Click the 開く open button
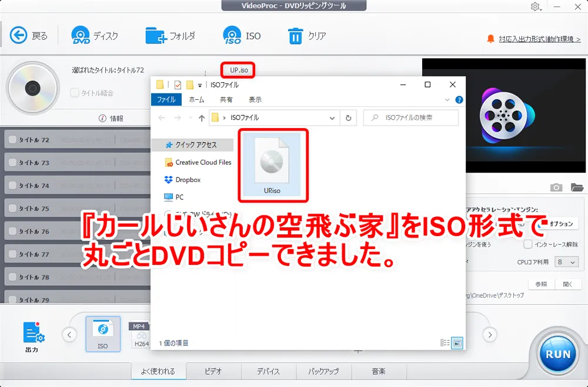The height and width of the screenshot is (387, 588). pos(568,284)
